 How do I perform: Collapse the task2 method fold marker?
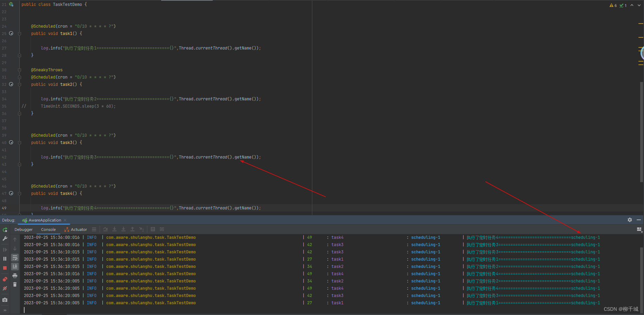point(19,84)
